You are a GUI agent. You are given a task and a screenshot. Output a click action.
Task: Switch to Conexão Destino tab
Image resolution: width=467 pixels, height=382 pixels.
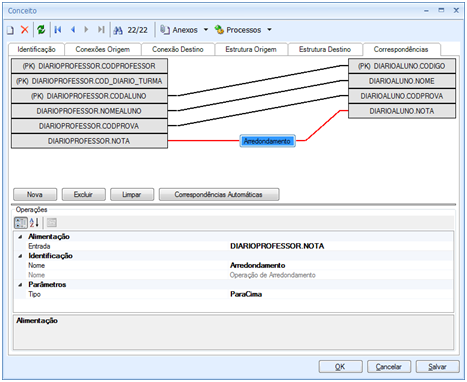point(178,49)
